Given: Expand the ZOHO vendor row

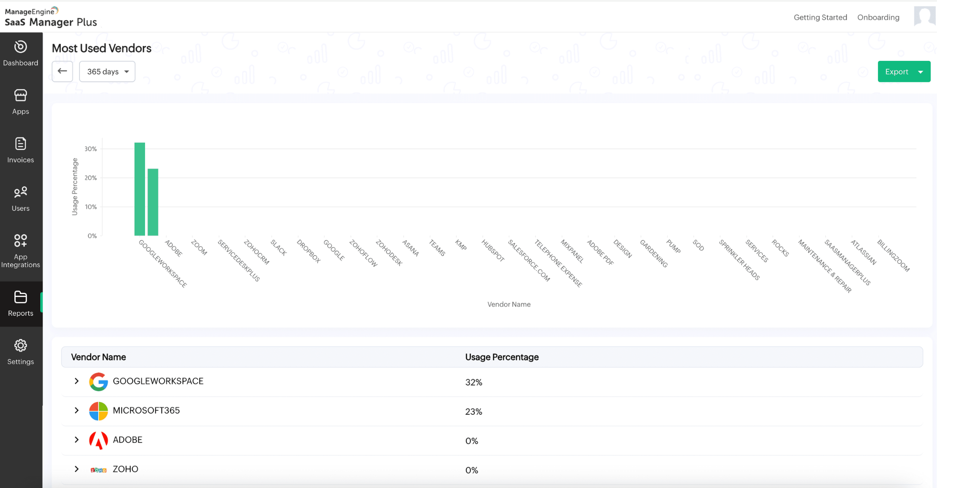Looking at the screenshot, I should [77, 469].
